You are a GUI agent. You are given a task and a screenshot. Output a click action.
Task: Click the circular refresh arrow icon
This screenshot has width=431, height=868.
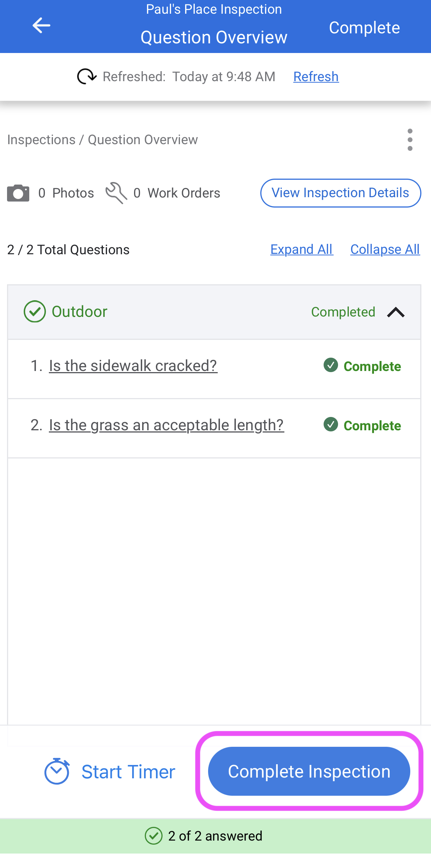[86, 76]
